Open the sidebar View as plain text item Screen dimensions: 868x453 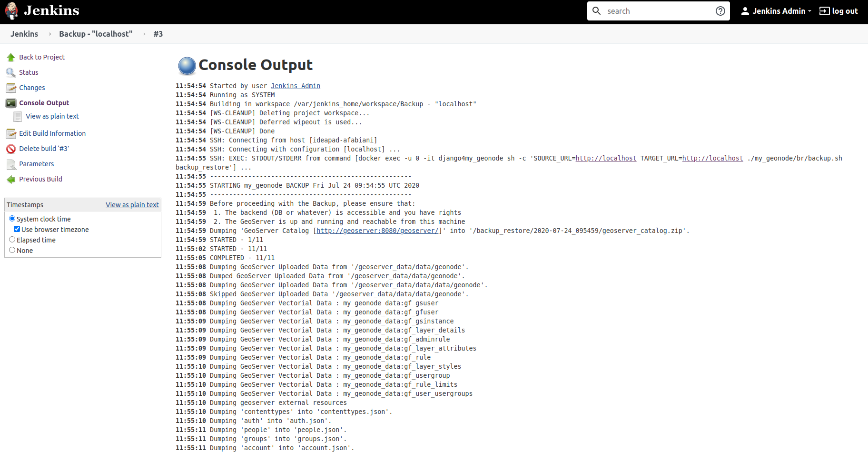[x=52, y=116]
